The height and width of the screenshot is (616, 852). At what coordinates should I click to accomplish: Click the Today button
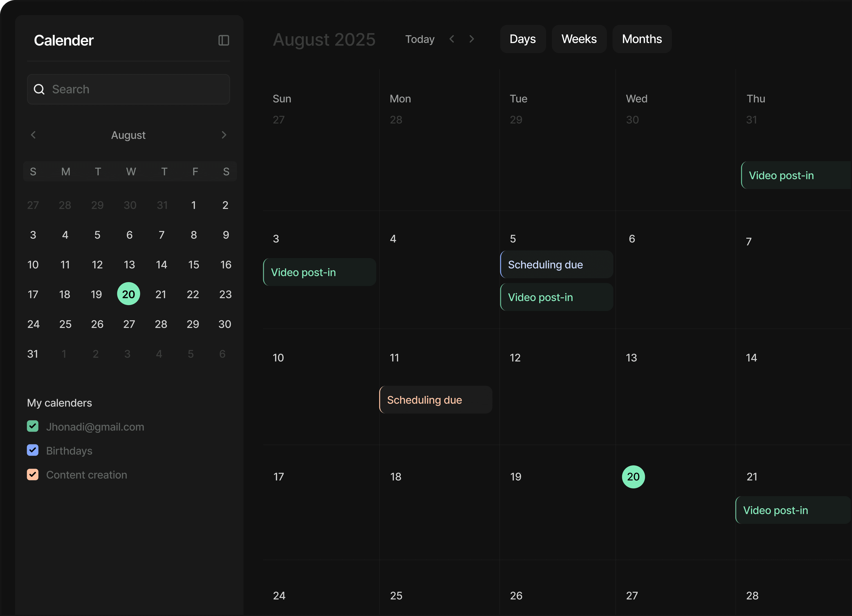tap(420, 39)
